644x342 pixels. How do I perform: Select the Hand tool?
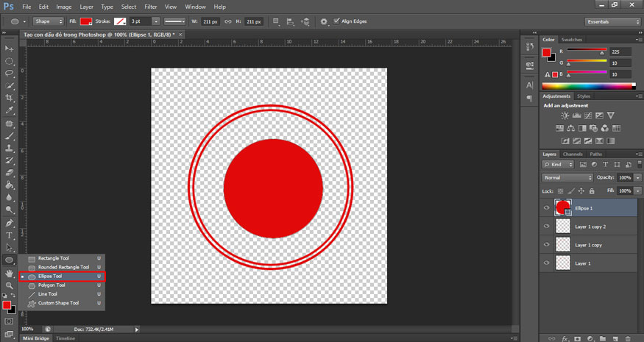[x=9, y=273]
